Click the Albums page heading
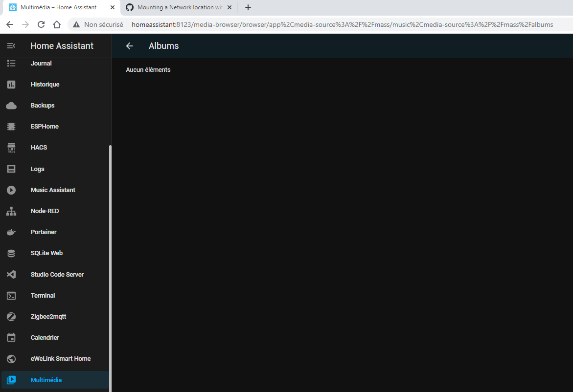The width and height of the screenshot is (573, 392). [x=164, y=46]
